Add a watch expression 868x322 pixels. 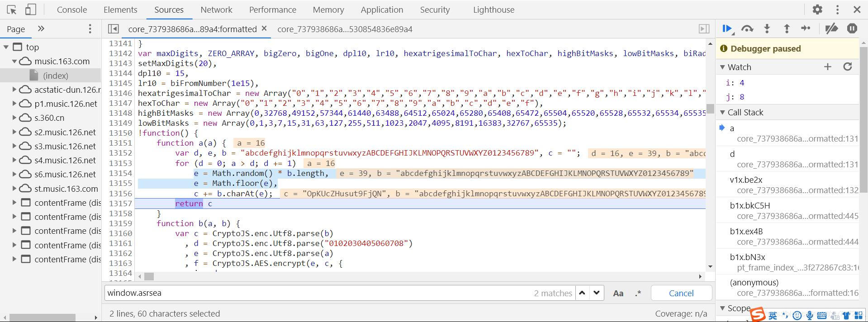[x=828, y=67]
